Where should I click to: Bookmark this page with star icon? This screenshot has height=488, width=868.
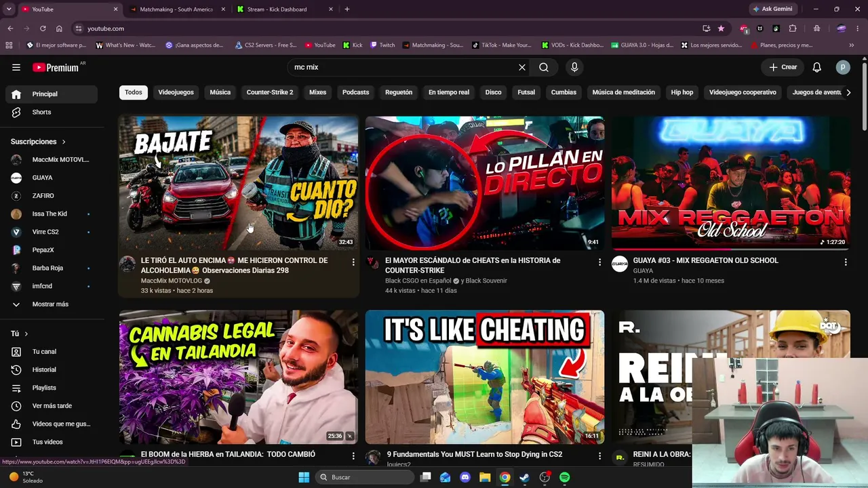click(721, 28)
